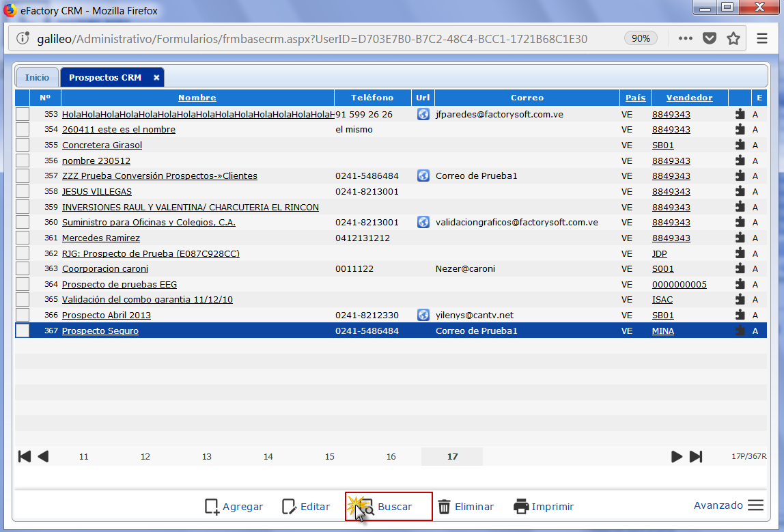The image size is (784, 532).
Task: Open URL globe for Prospecto Abril 2013
Action: pyautogui.click(x=423, y=315)
